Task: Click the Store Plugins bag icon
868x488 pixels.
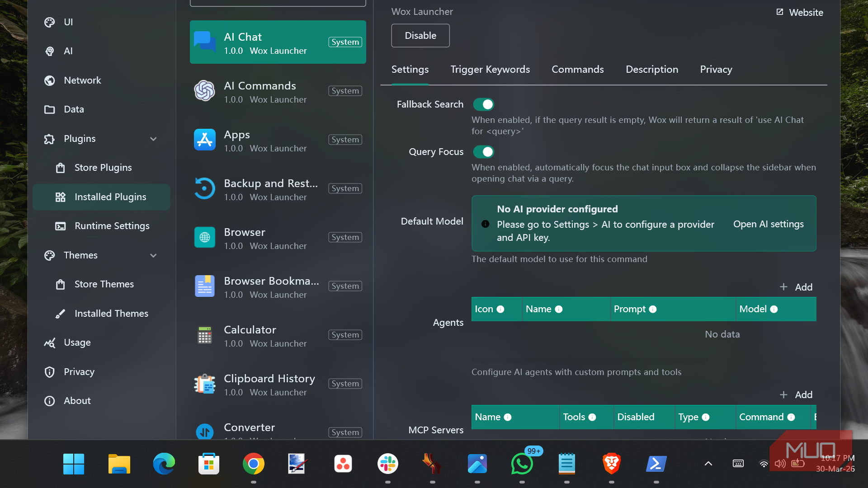Action: pyautogui.click(x=60, y=168)
